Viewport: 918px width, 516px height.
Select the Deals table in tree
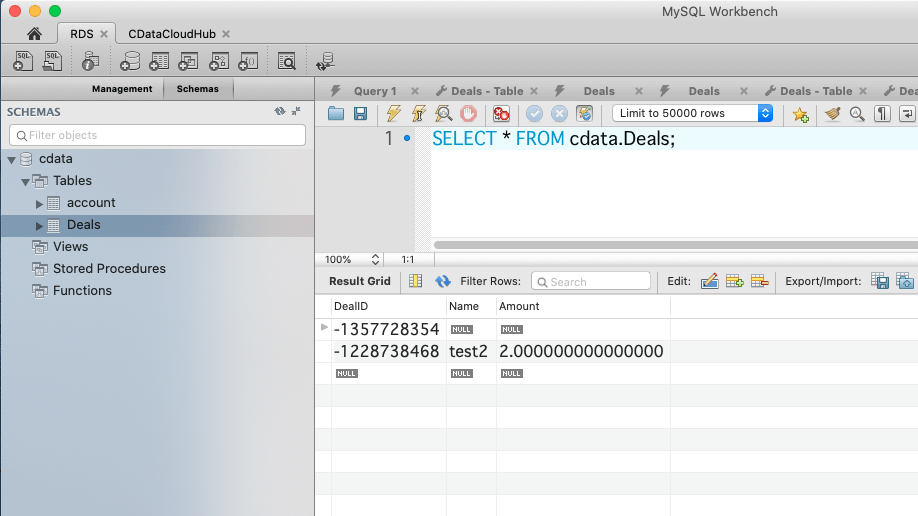coord(83,224)
